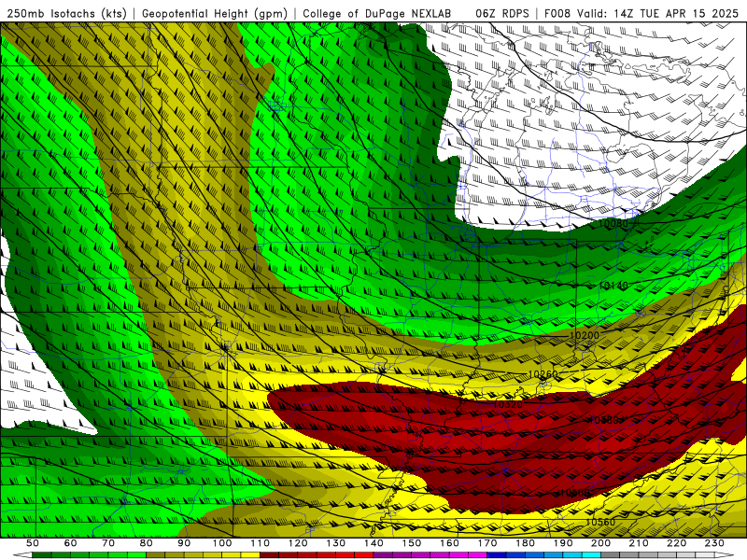Click the 'F008' forecast hour label
This screenshot has height=560, width=747.
[x=558, y=13]
